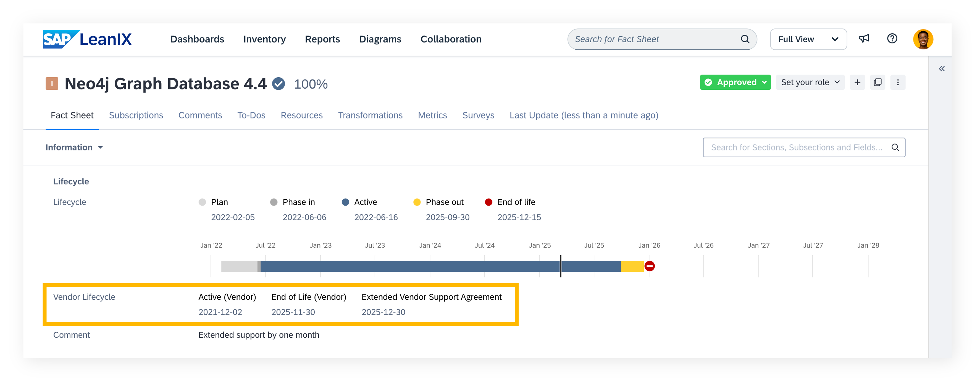This screenshot has width=980, height=387.
Task: Click the search magnifier in Fact Sheet search
Action: (x=745, y=39)
